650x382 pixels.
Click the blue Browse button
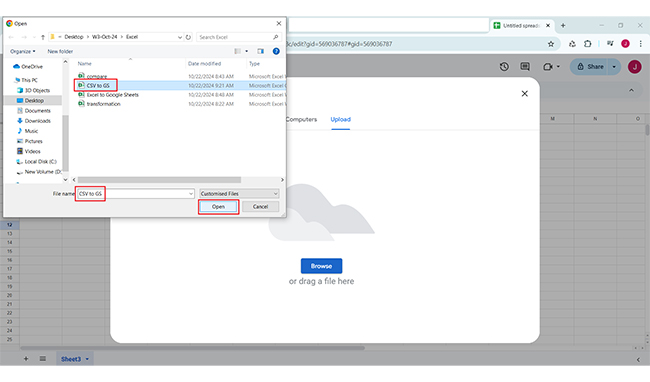[x=321, y=266]
